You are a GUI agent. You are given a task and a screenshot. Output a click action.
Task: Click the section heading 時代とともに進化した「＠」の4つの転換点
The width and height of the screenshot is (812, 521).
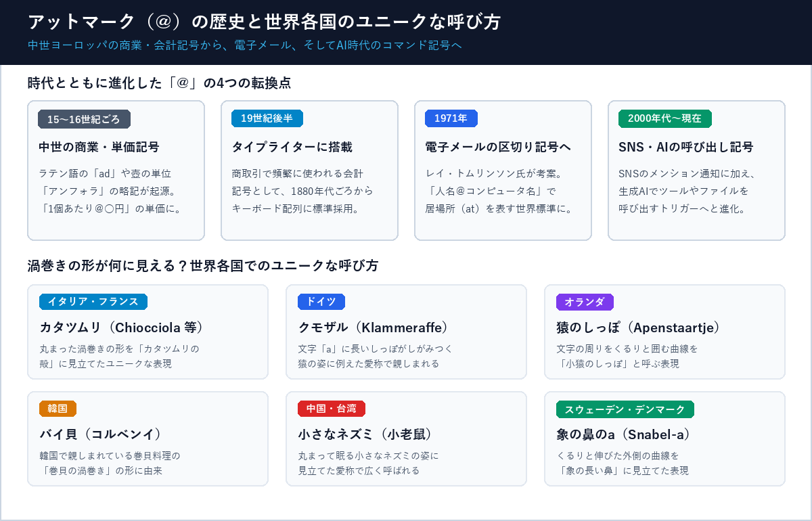(x=160, y=83)
